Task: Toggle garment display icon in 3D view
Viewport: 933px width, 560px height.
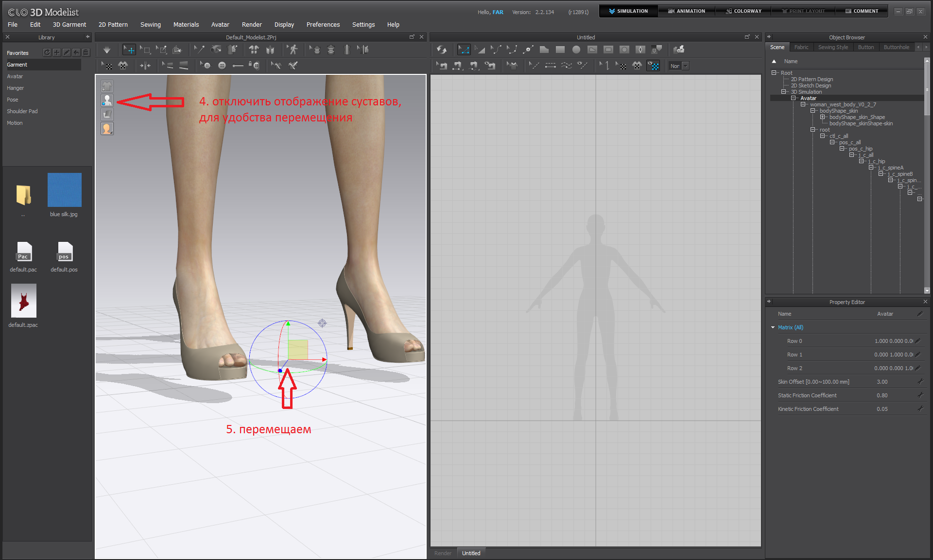Action: pyautogui.click(x=107, y=86)
